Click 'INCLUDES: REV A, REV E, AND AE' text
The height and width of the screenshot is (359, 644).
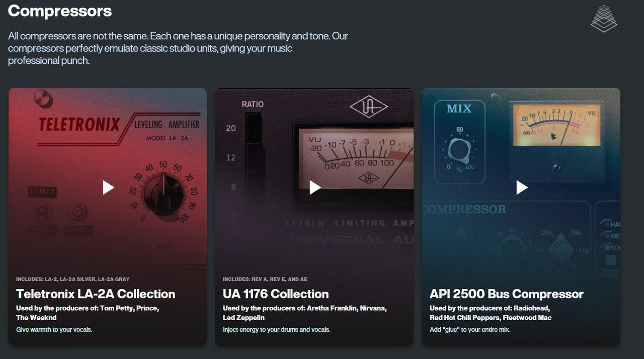pos(265,279)
